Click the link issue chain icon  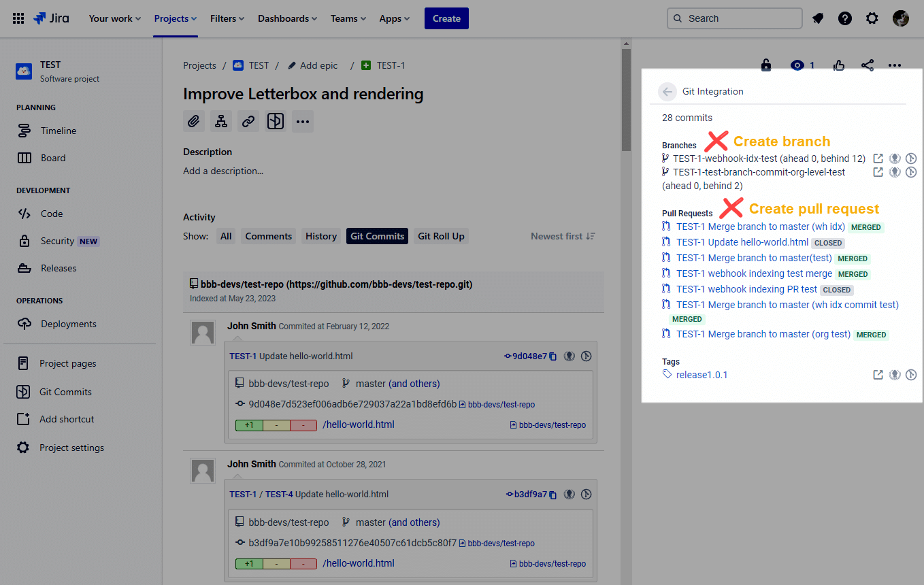[x=248, y=122]
